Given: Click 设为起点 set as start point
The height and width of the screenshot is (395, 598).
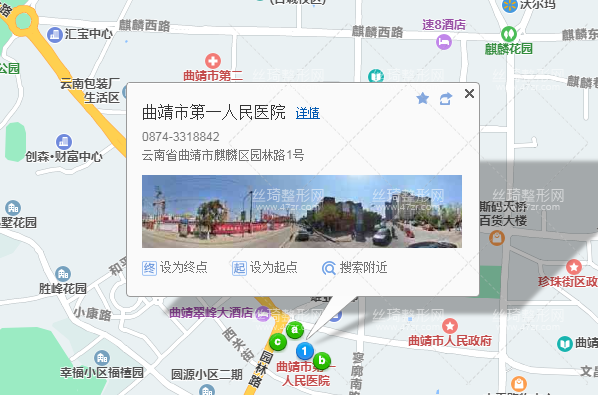Looking at the screenshot, I should coord(265,268).
